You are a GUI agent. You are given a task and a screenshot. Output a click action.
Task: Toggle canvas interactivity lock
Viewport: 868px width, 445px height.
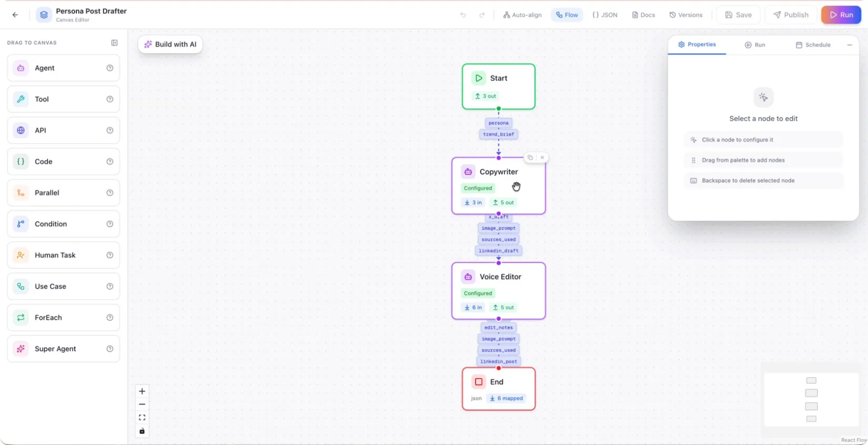click(142, 431)
